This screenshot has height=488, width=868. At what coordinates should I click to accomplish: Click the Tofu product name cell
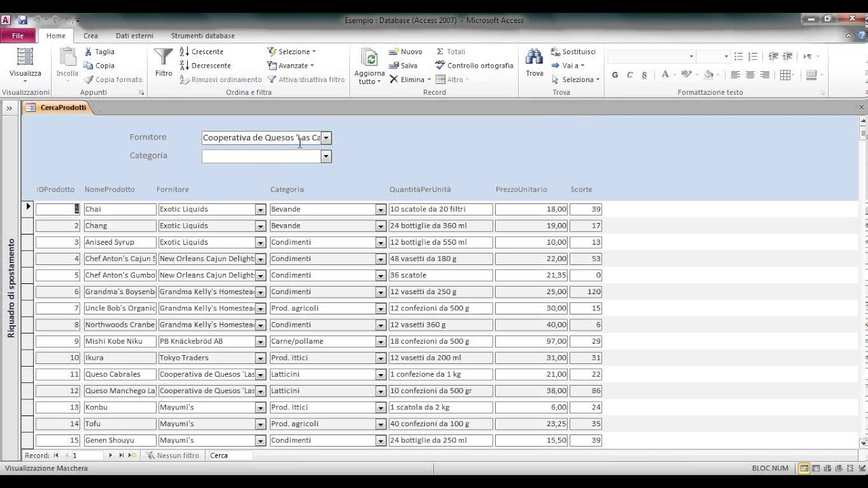coord(120,424)
